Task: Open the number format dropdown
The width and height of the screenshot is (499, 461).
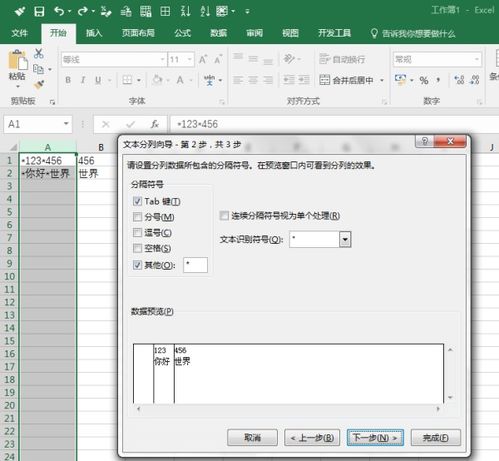Action: (x=477, y=59)
